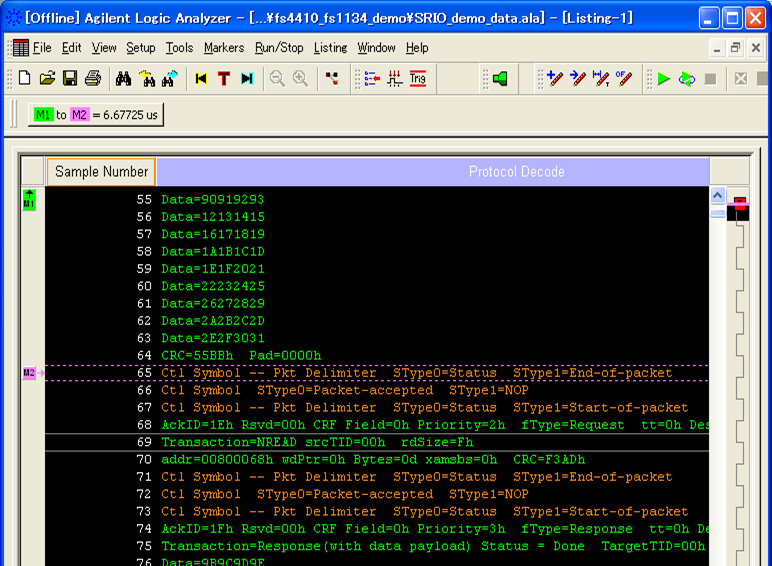
Task: Print the listing using the printer icon
Action: click(x=93, y=78)
